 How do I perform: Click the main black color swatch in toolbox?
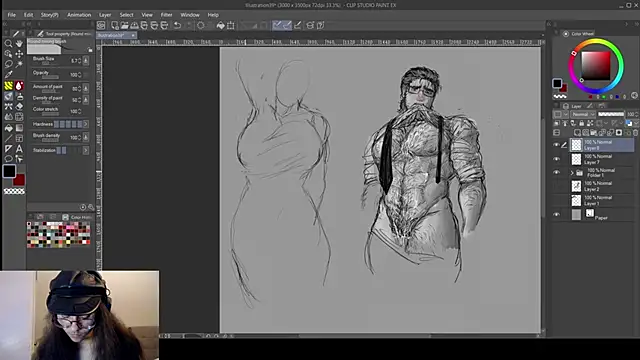(9, 171)
